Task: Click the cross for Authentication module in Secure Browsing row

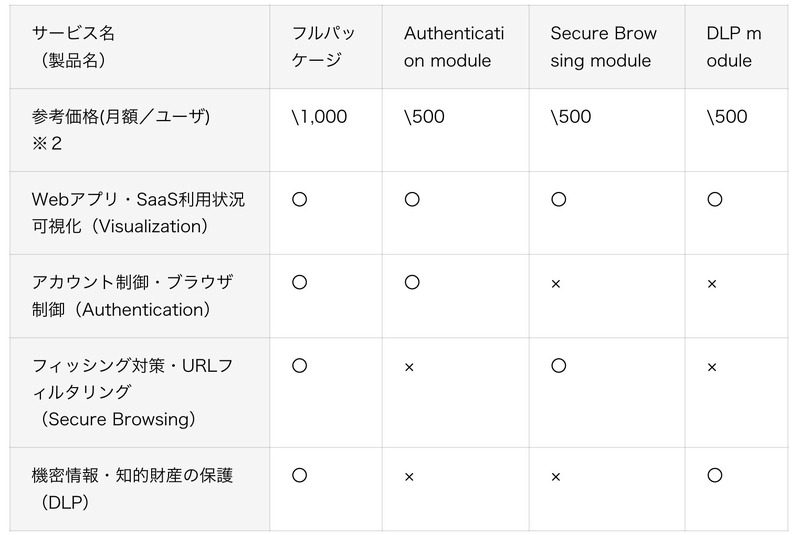Action: click(x=409, y=367)
